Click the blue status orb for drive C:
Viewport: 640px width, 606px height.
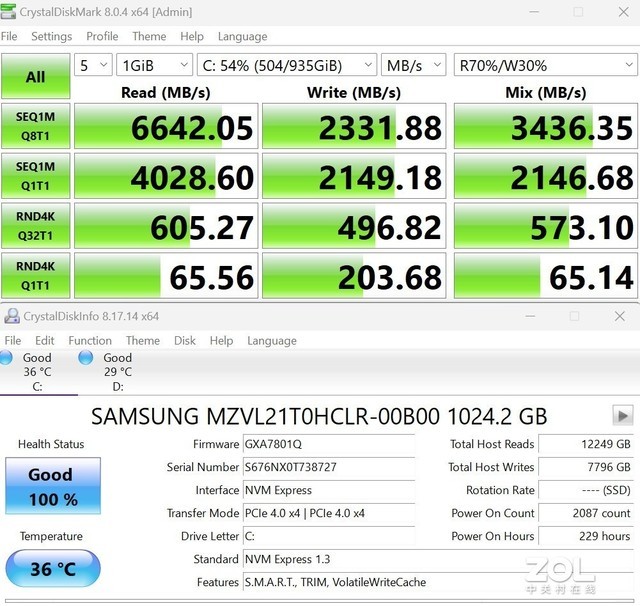coord(9,358)
